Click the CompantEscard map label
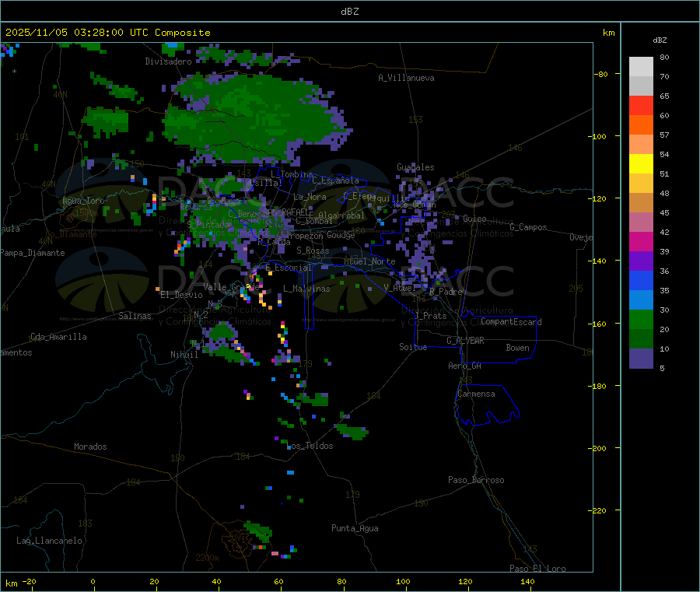This screenshot has width=700, height=592. pyautogui.click(x=511, y=321)
